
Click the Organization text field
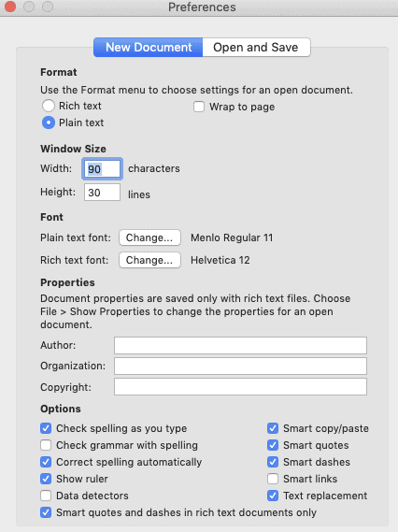tap(240, 367)
